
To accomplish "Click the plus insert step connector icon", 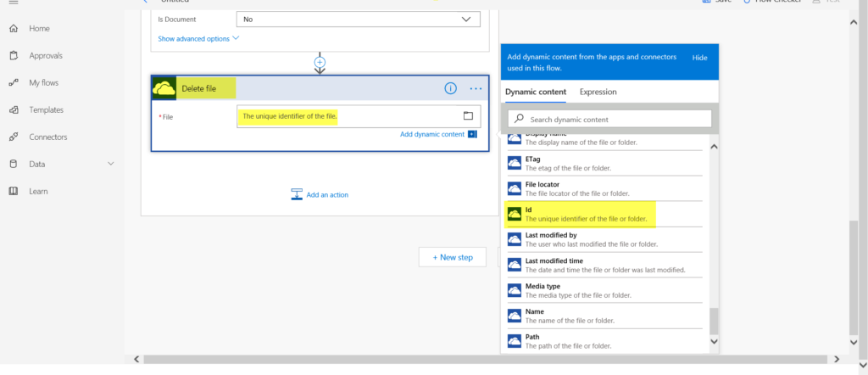I will coord(320,62).
